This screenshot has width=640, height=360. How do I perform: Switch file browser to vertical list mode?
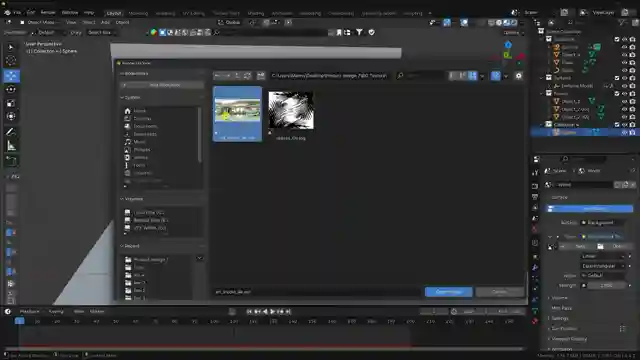point(453,76)
